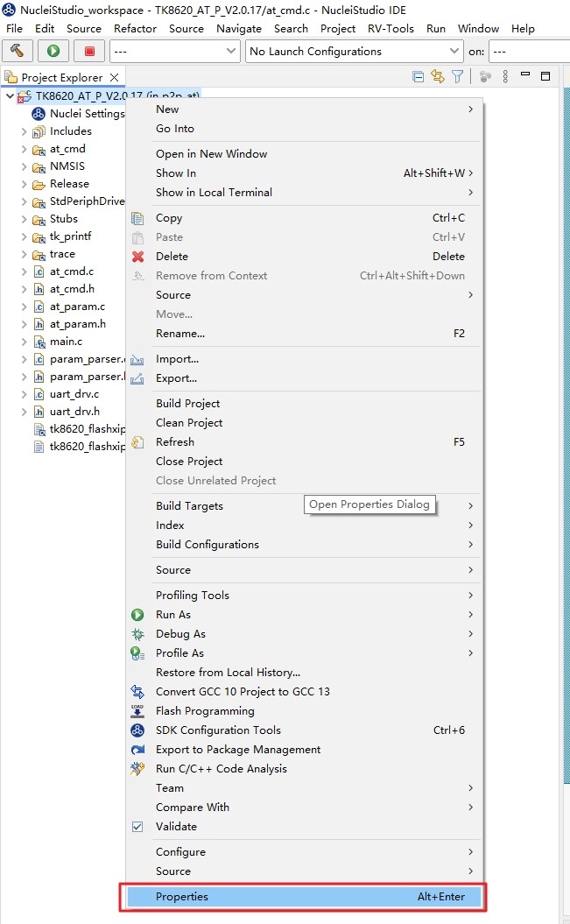The height and width of the screenshot is (924, 570).
Task: Choose Clean Project from context menu
Action: [x=305, y=422]
